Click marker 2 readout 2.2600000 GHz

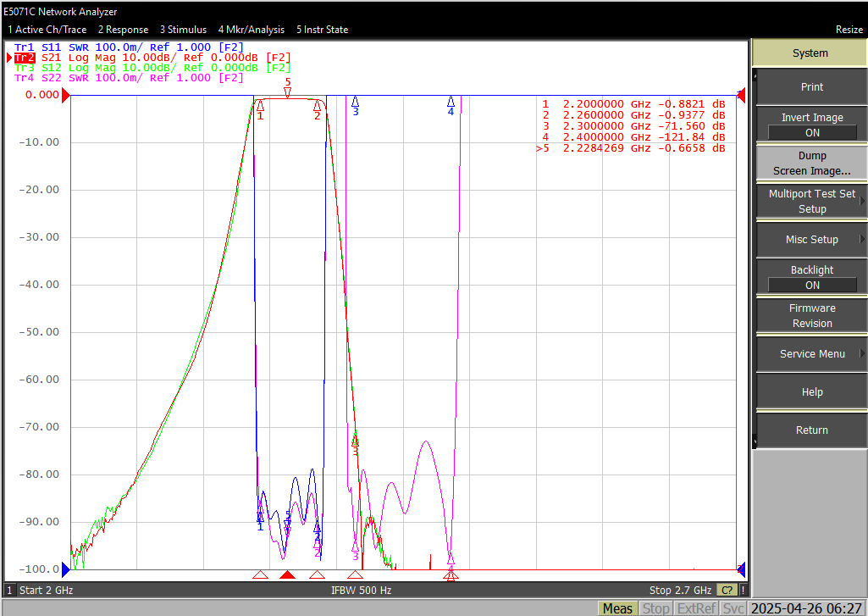(633, 115)
